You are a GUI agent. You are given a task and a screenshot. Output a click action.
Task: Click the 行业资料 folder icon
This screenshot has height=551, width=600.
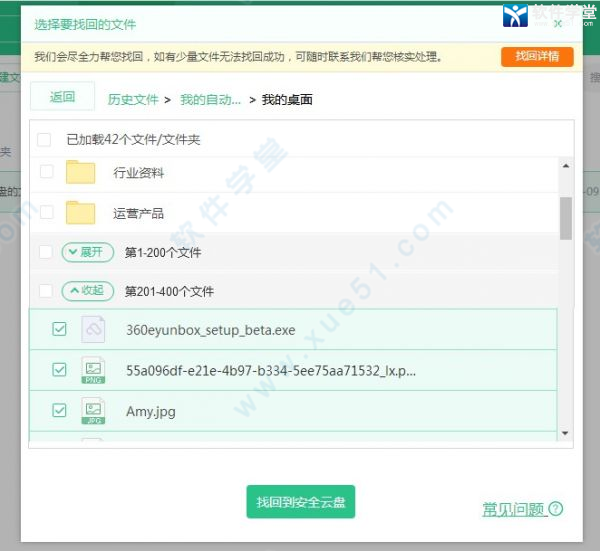coord(80,172)
